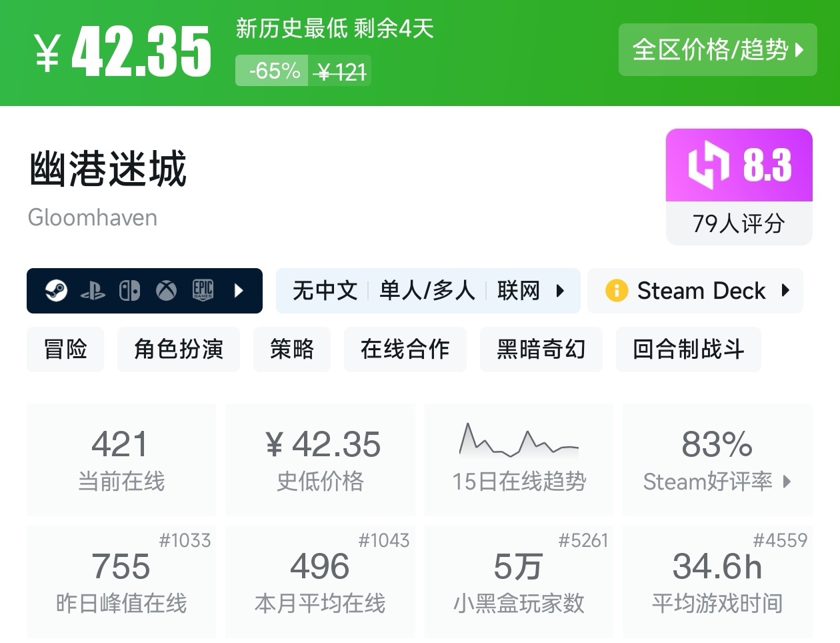Click the -65% discount badge

[271, 70]
